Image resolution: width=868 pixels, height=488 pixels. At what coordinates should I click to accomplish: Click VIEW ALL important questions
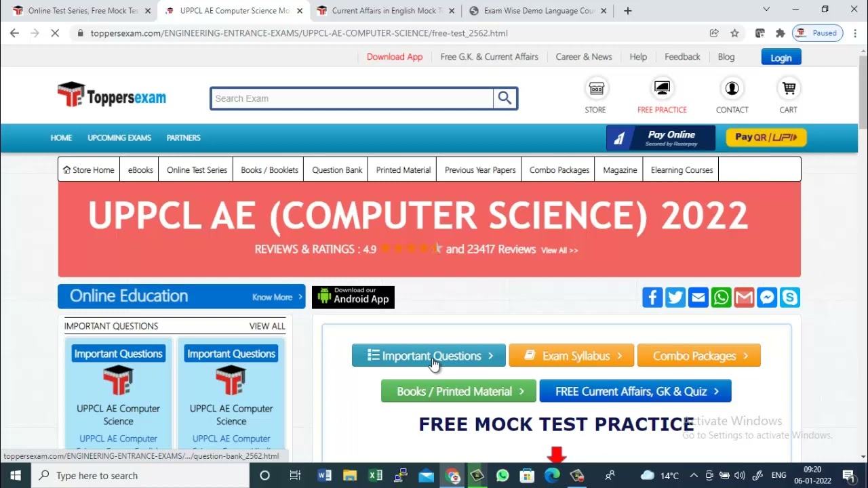tap(267, 326)
